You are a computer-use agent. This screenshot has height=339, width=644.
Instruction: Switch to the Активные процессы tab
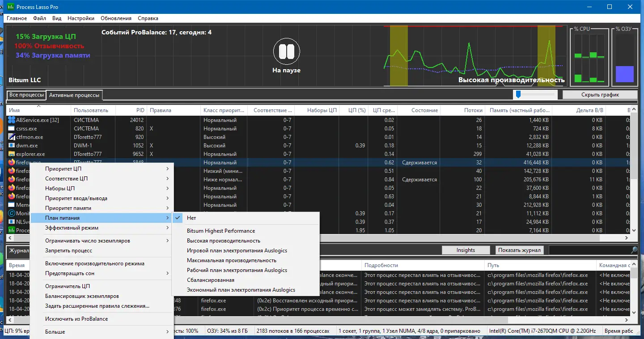(x=74, y=95)
